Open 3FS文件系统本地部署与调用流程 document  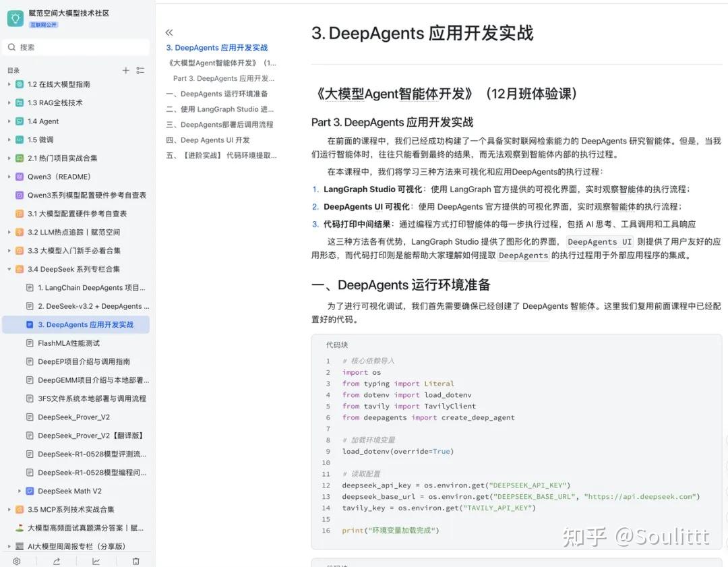coord(92,398)
